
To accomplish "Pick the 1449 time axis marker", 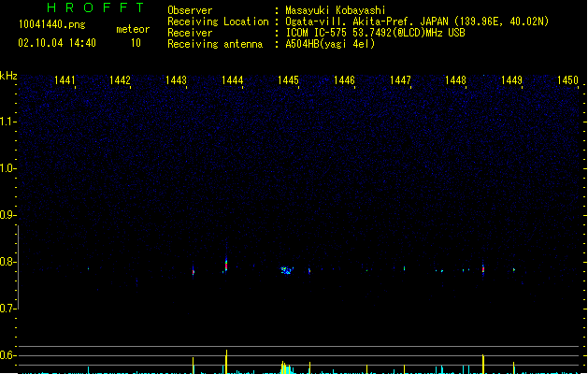I will tap(511, 80).
